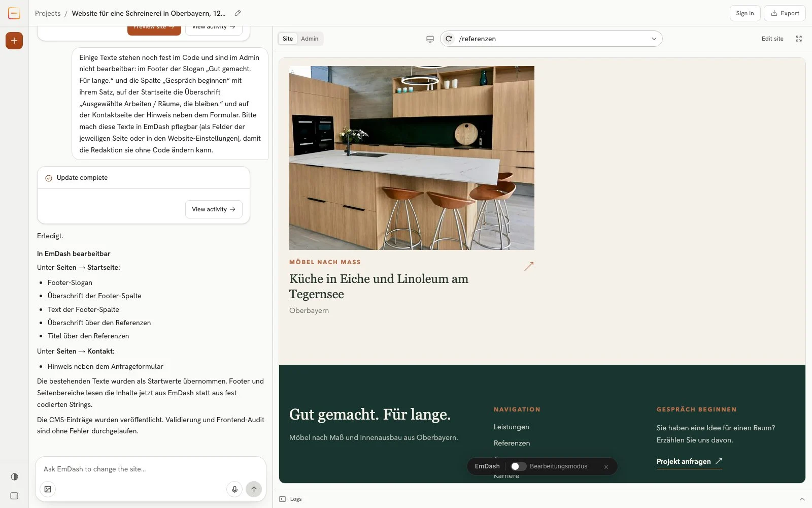Image resolution: width=812 pixels, height=508 pixels.
Task: Select the Footer-Slogan list item text
Action: point(70,283)
